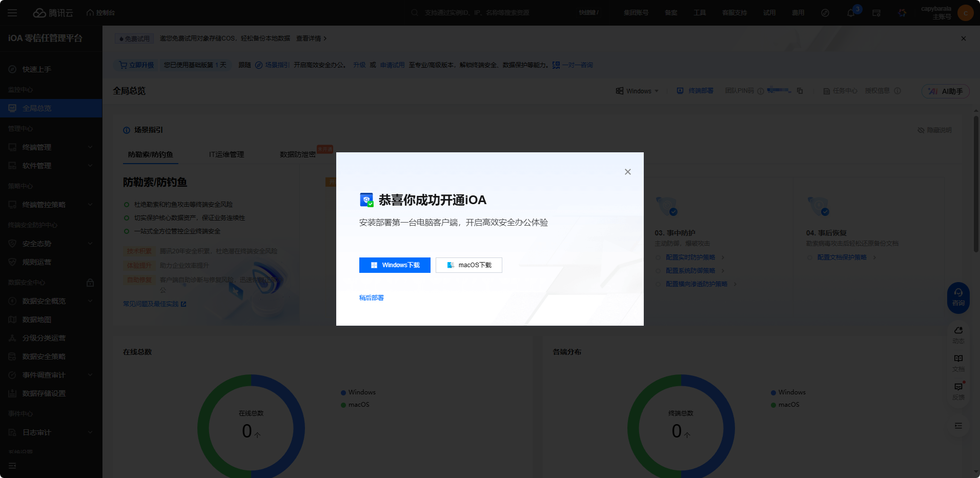Click info icon next to 授权信息
This screenshot has height=478, width=980.
coord(897,91)
